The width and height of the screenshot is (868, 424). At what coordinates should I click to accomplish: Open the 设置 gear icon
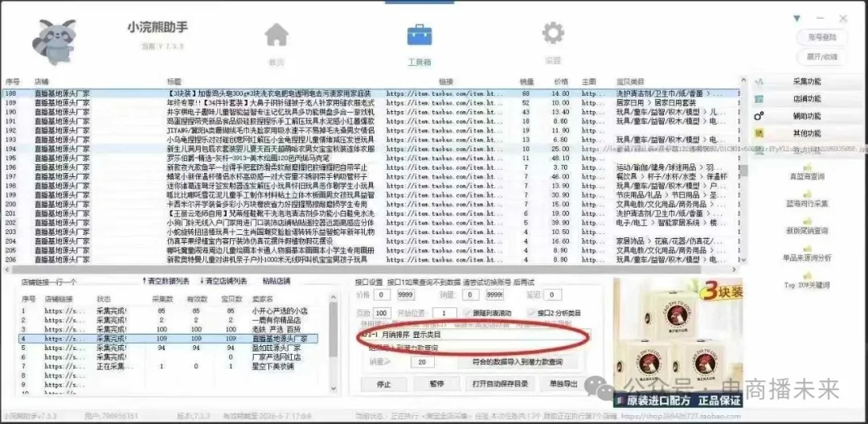click(553, 35)
